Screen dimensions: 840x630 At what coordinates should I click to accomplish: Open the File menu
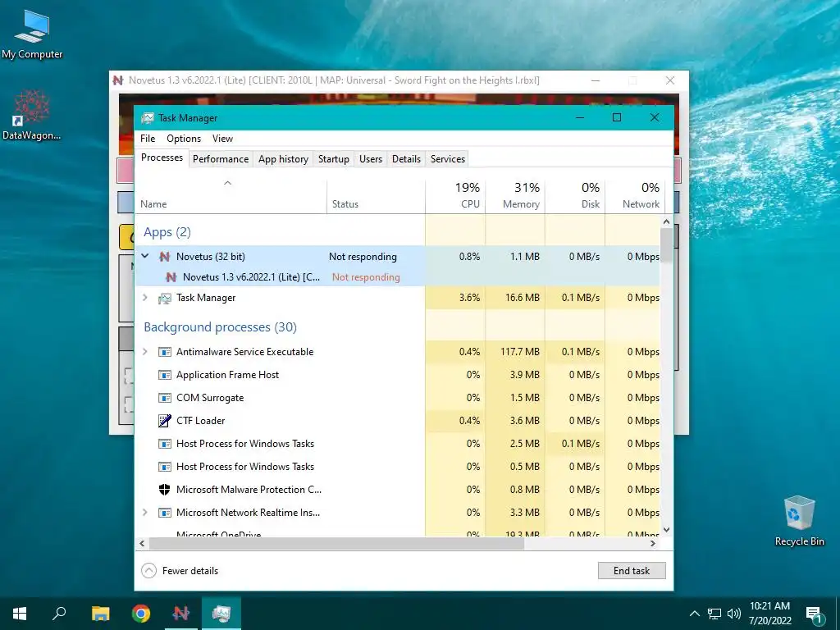[x=148, y=139]
